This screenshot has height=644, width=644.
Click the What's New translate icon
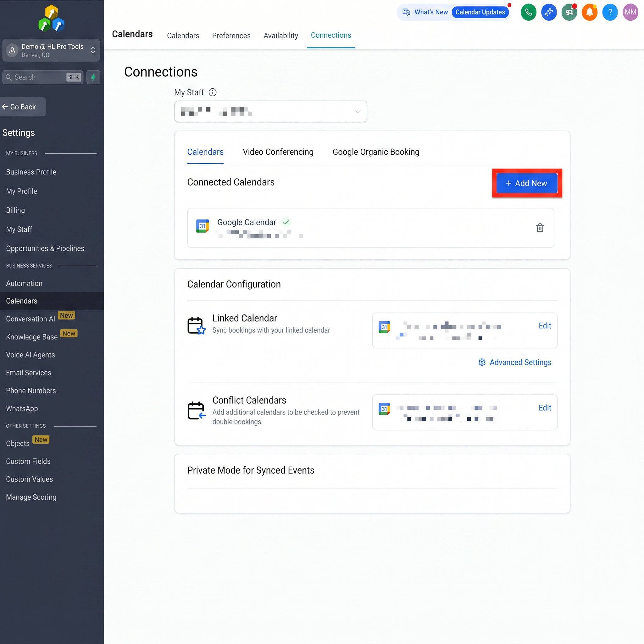[x=406, y=12]
